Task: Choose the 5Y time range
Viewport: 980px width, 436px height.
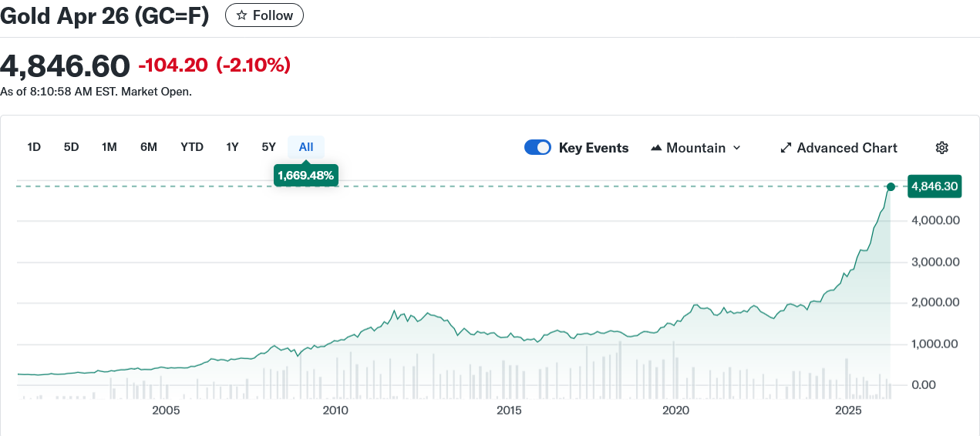Action: click(268, 147)
